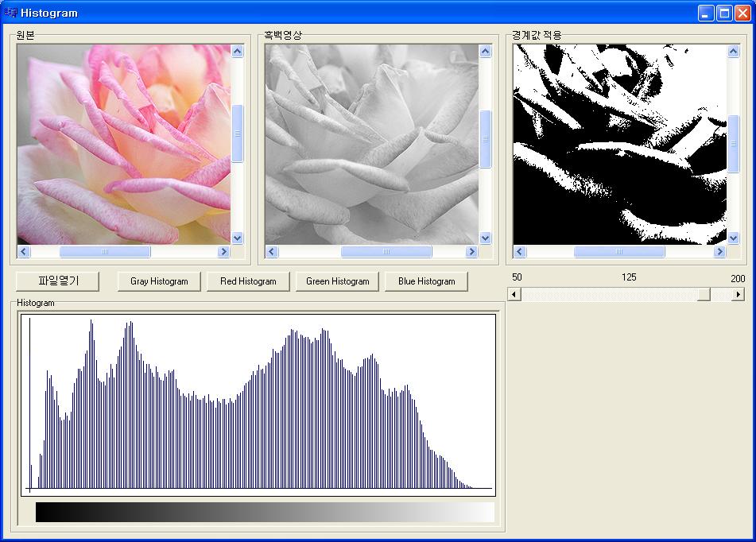Click vertical scrollbar thumb of threshold image
756x542 pixels.
(733, 144)
